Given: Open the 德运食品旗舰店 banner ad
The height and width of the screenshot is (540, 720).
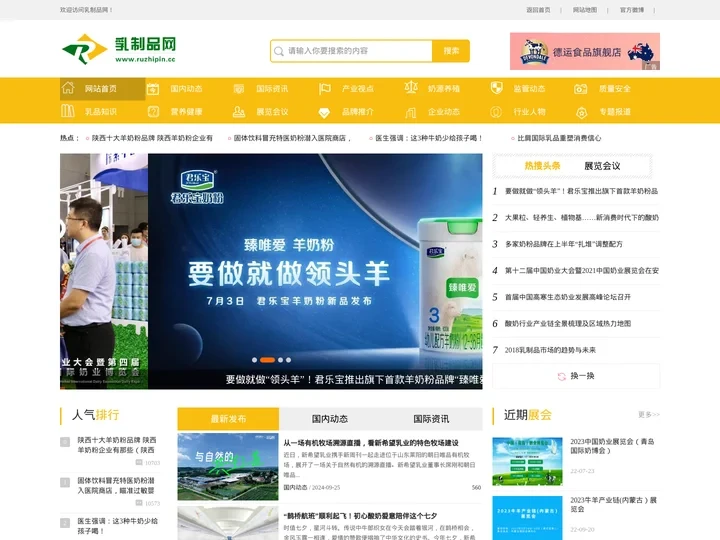Looking at the screenshot, I should [585, 51].
